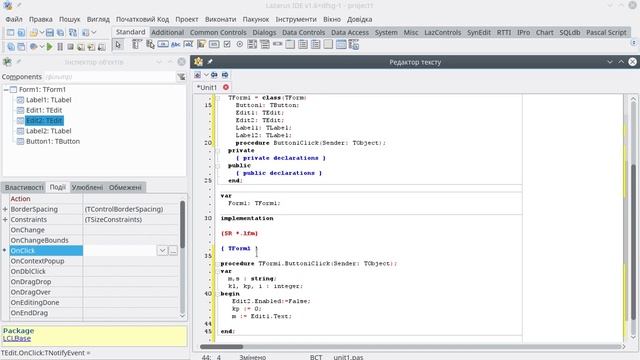
Task: Click the Open file toolbar icon
Action: [33, 33]
